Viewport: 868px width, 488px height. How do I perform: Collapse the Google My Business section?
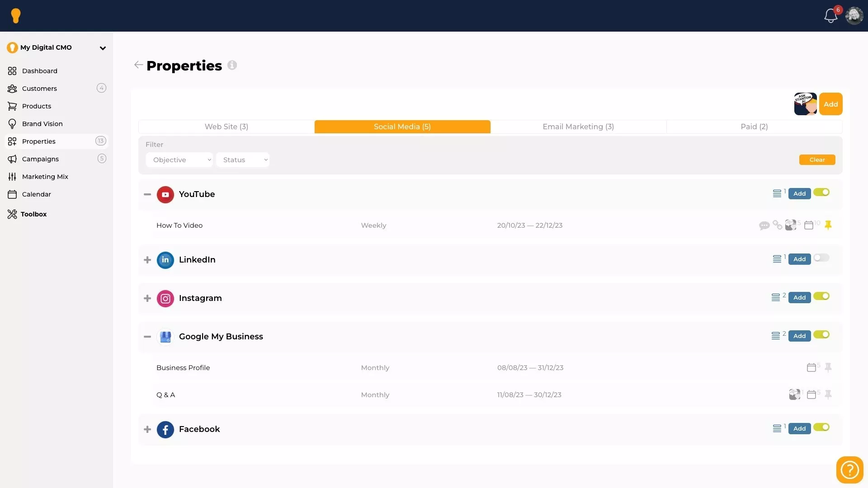pos(147,337)
